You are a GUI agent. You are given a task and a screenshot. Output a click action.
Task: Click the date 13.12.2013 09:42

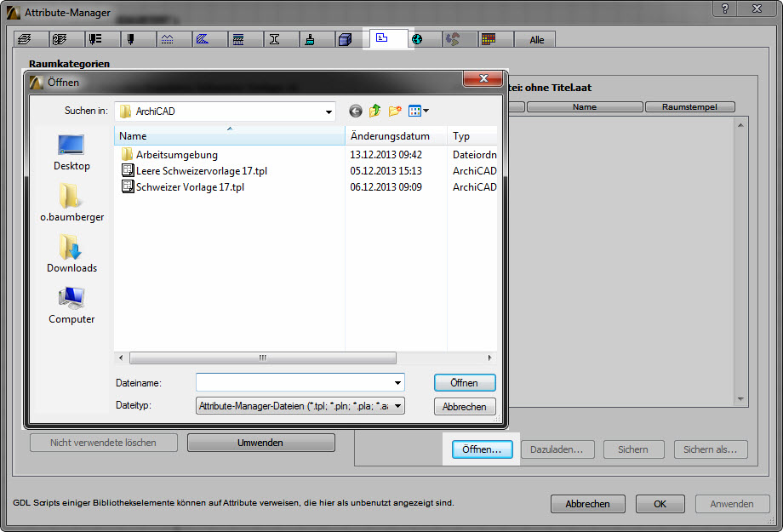click(386, 155)
